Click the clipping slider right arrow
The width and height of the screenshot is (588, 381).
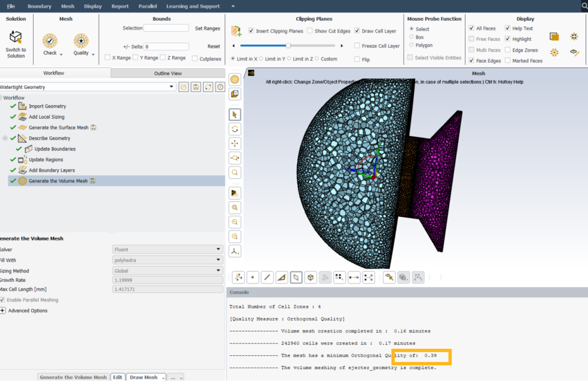point(341,46)
